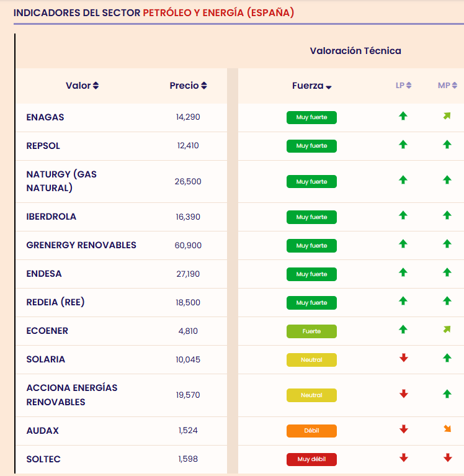
Task: Click REDEIA LP green up arrow
Action: point(403,301)
